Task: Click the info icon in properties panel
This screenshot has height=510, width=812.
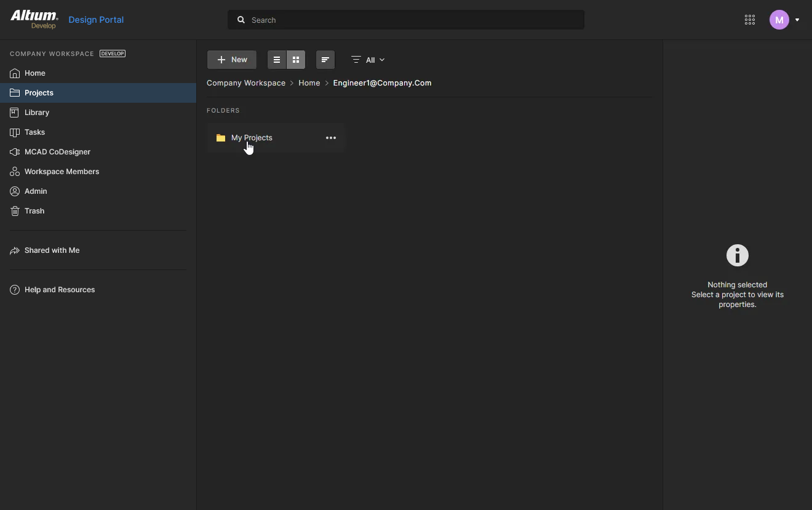Action: click(738, 255)
